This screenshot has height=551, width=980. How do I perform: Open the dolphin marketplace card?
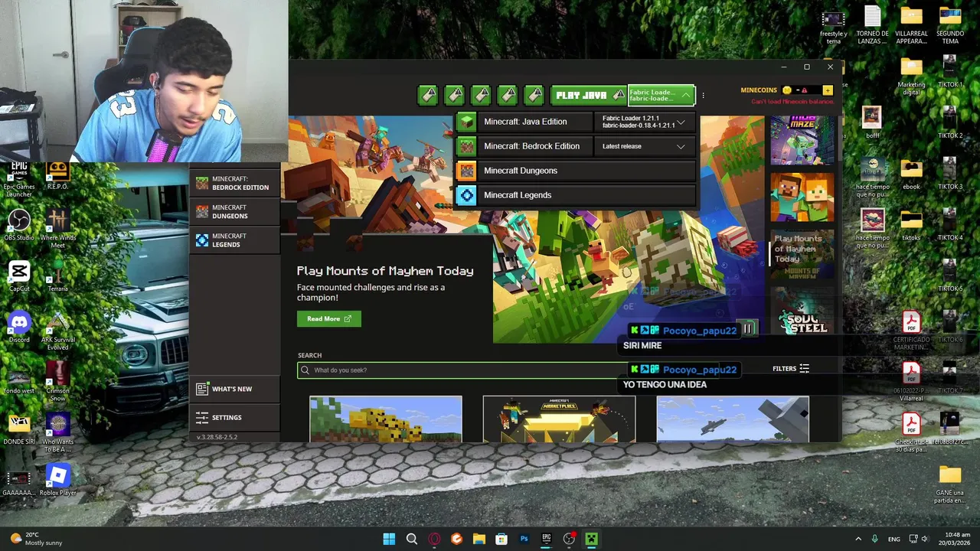click(x=733, y=419)
